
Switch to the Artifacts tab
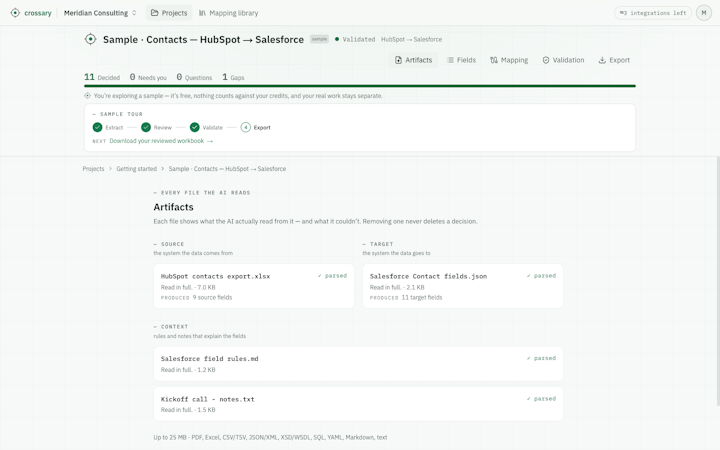(413, 60)
